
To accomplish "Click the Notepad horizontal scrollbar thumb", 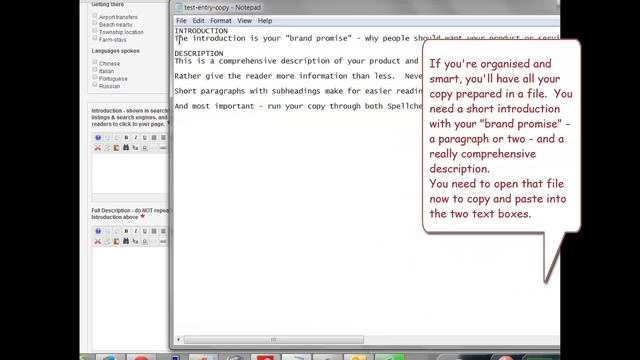I will coord(273,340).
